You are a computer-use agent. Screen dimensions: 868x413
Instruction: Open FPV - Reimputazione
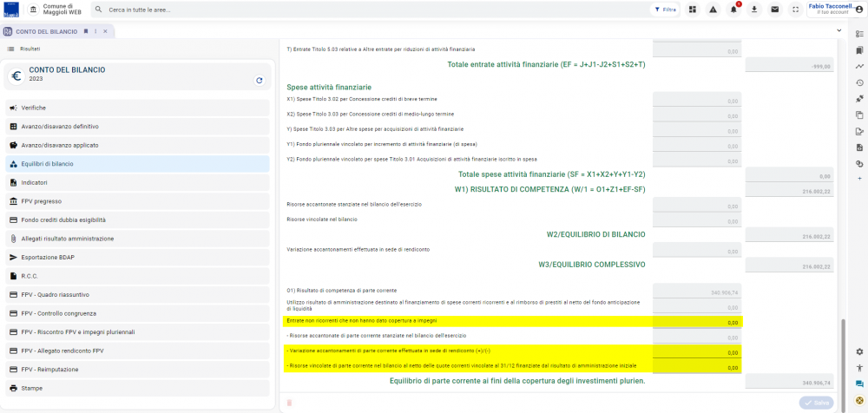pyautogui.click(x=137, y=370)
